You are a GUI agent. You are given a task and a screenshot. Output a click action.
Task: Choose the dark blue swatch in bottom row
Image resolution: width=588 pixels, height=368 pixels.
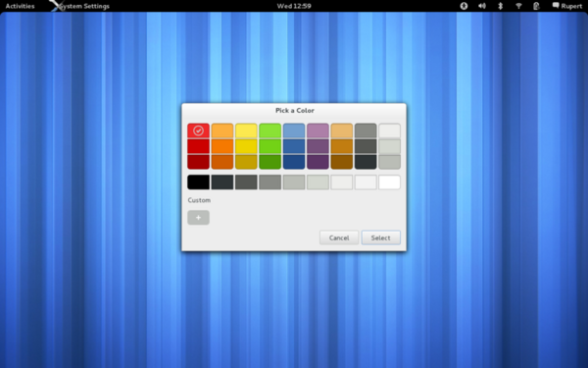click(x=294, y=162)
